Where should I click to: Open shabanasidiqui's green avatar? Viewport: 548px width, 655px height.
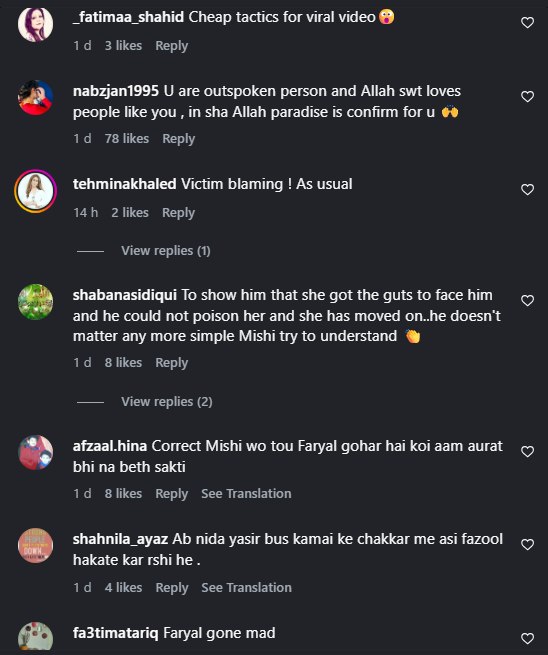(x=36, y=302)
